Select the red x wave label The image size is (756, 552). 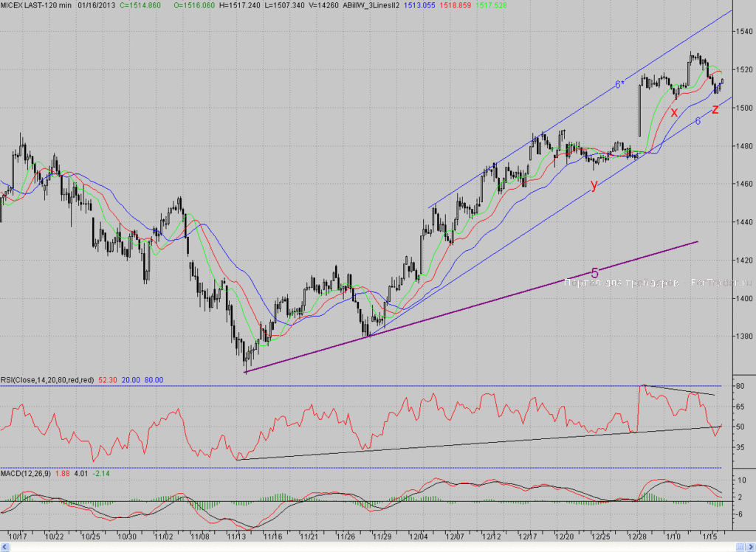tap(674, 113)
